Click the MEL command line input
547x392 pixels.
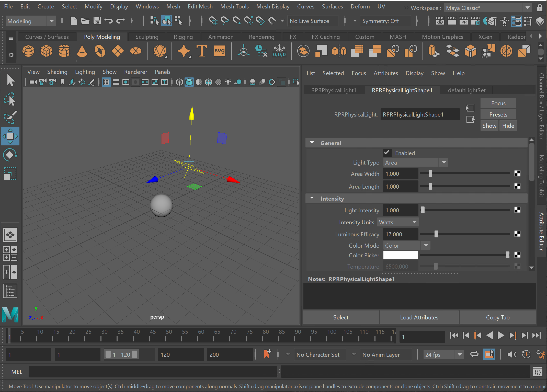tap(153, 372)
